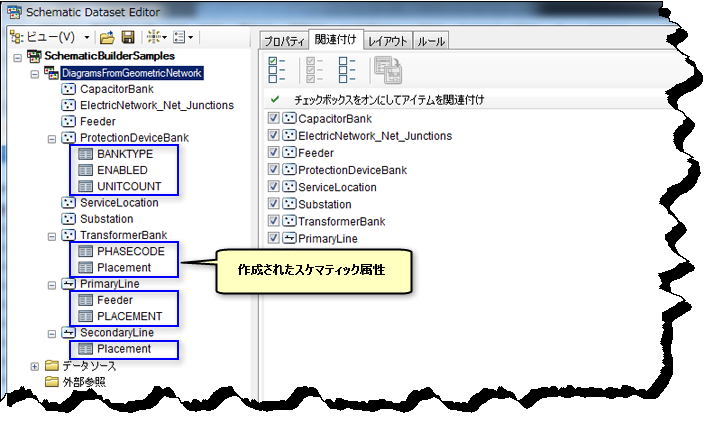Select the PLACEMENT attribute under PrimaryLine

click(129, 316)
